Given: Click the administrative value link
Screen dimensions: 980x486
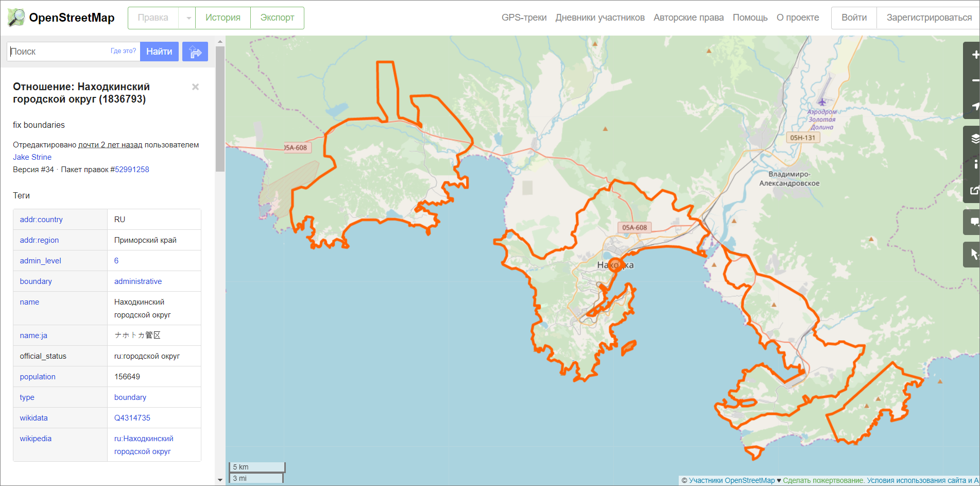Looking at the screenshot, I should point(138,281).
